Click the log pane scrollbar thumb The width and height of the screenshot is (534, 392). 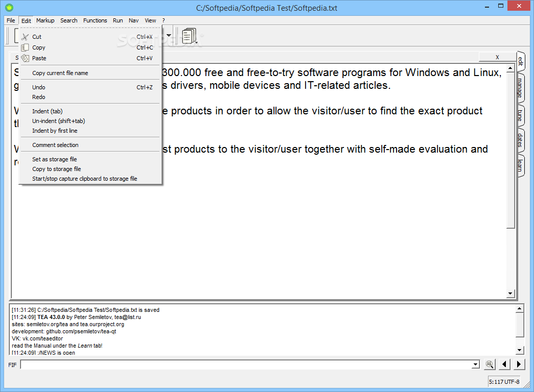click(519, 325)
